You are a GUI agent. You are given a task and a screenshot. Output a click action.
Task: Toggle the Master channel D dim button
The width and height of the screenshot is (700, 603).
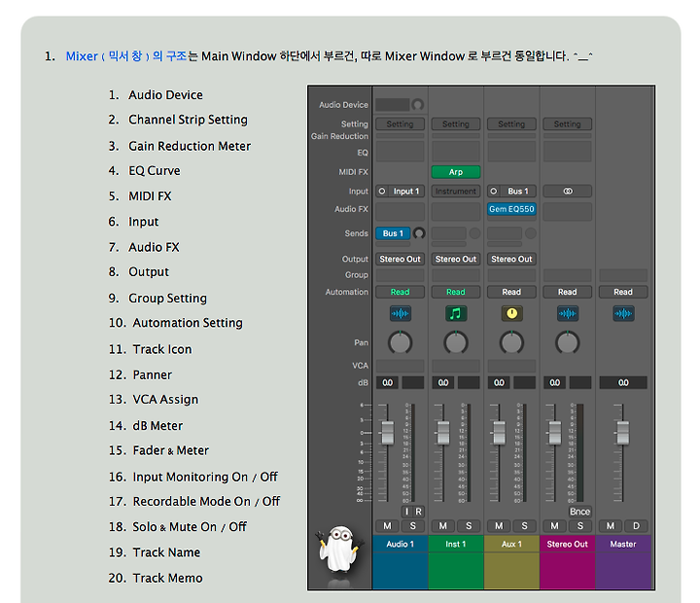636,526
